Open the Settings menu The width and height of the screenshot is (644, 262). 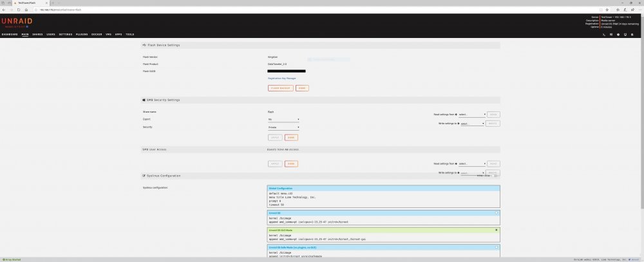(65, 35)
